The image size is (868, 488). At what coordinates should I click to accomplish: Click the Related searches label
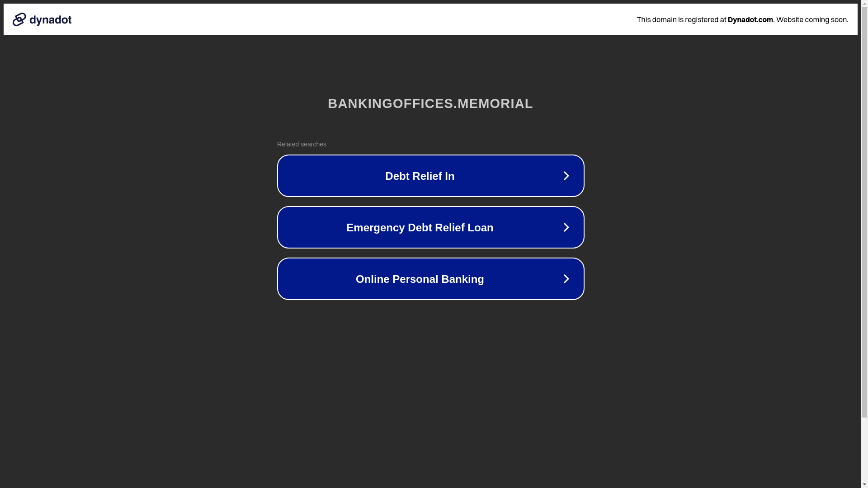coord(302,144)
